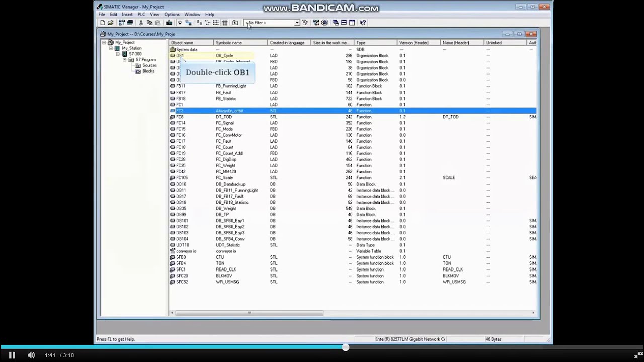Select the SFC52 WR_USMSG row
The image size is (644, 362).
click(353, 282)
